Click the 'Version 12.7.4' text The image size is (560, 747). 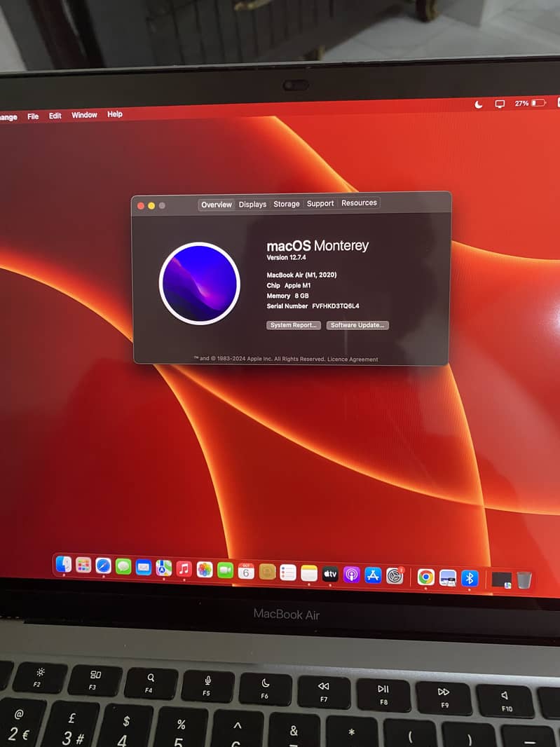(x=286, y=257)
